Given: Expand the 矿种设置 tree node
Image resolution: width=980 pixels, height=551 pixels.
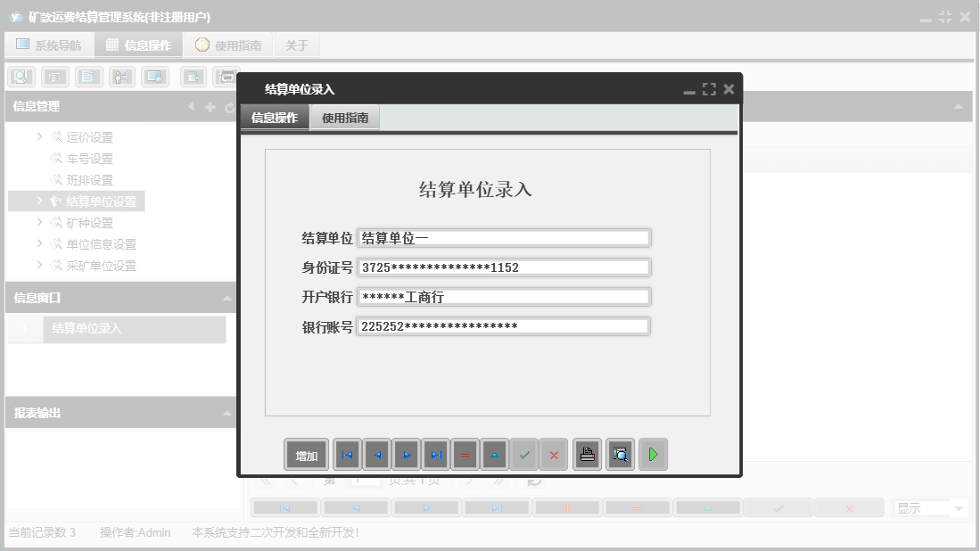Looking at the screenshot, I should click(38, 222).
